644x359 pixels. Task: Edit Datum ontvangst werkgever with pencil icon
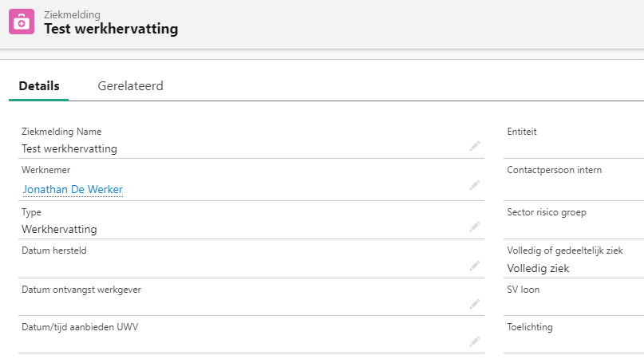coord(475,303)
